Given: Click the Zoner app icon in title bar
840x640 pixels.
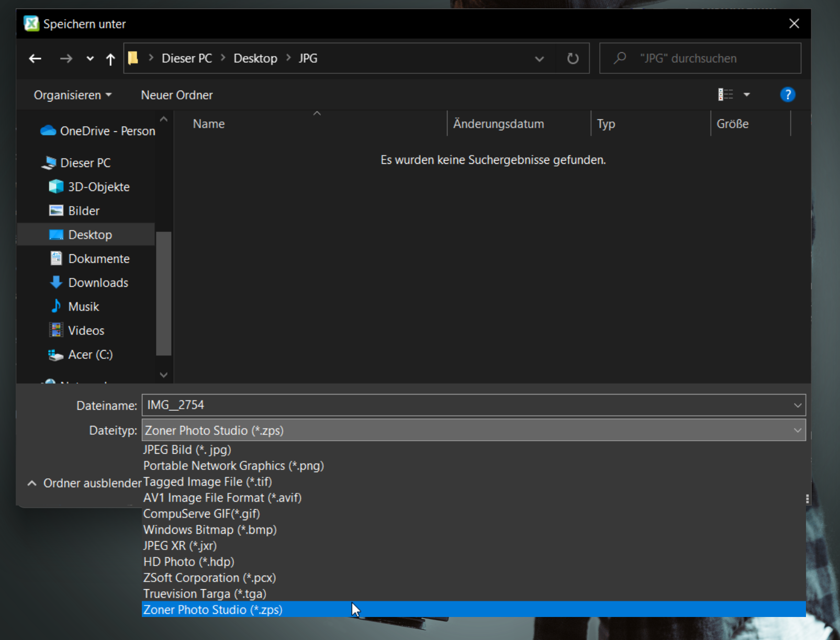Looking at the screenshot, I should tap(31, 24).
